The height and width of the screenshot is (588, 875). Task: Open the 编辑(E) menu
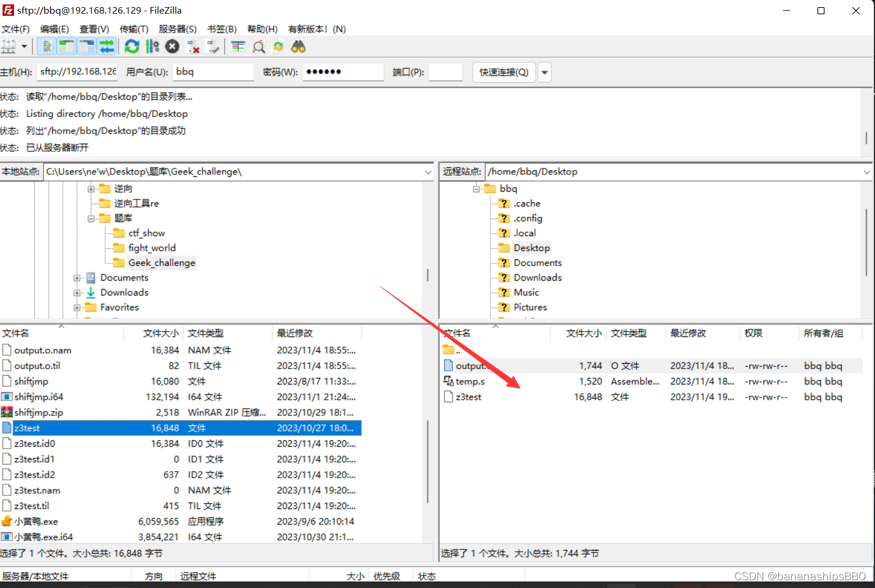tap(55, 29)
